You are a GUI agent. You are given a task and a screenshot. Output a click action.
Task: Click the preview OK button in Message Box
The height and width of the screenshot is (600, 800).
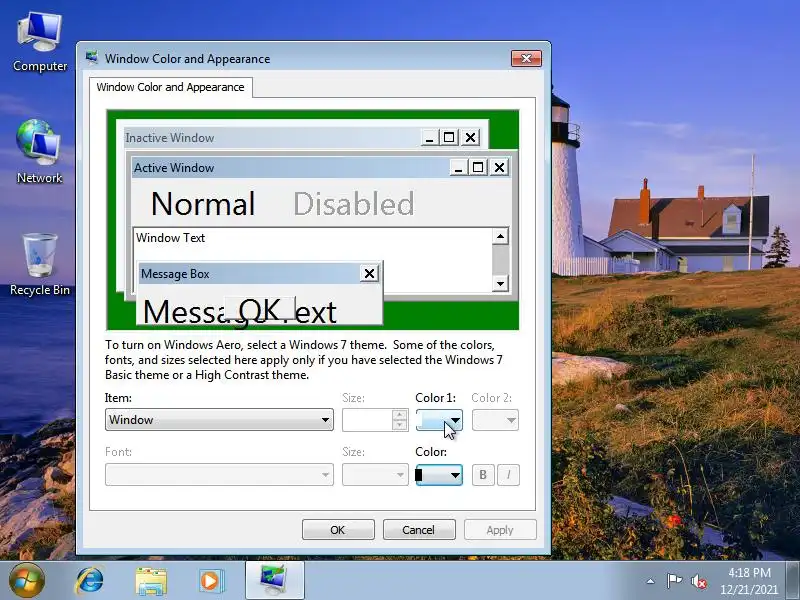coord(260,309)
